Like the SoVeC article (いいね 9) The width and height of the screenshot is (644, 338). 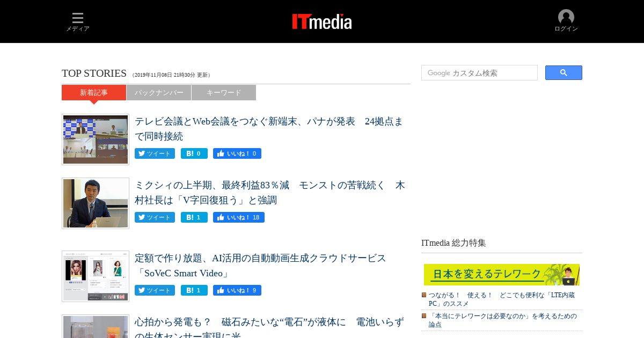click(x=237, y=290)
